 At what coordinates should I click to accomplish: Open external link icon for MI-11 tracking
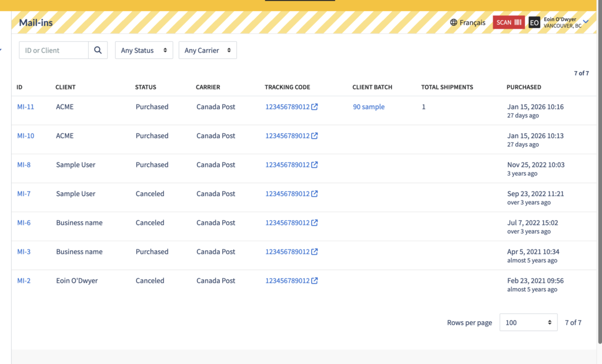point(315,107)
